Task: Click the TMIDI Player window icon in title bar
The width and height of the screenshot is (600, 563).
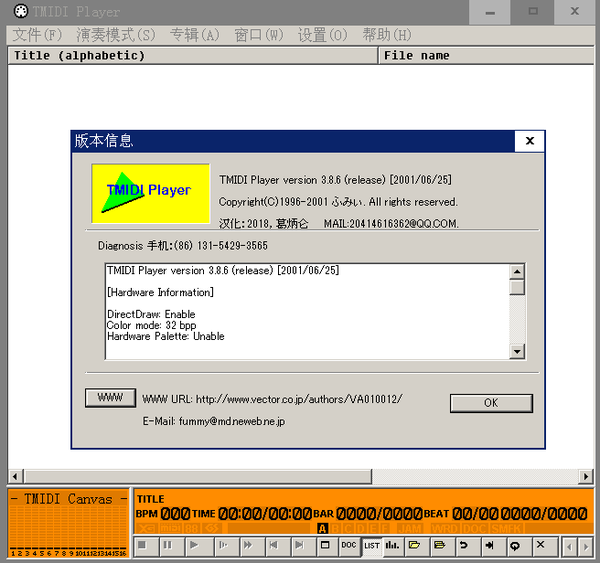Action: [x=21, y=11]
